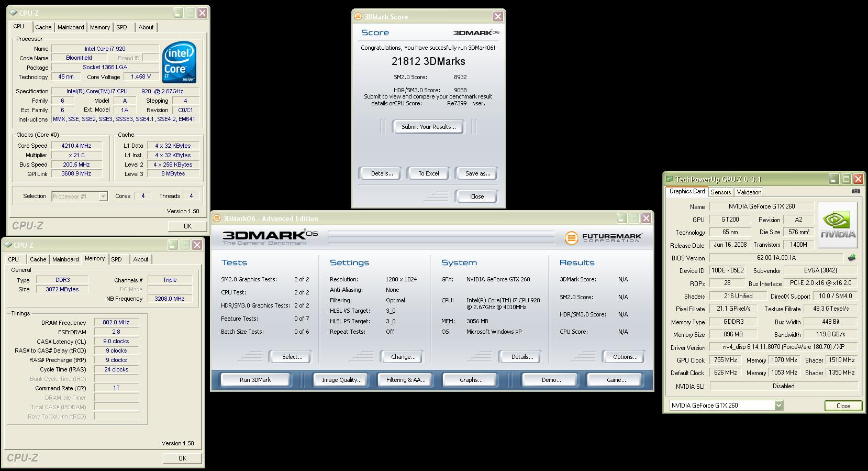This screenshot has width=868, height=471.
Task: Click the GPU Clock 755 MHz field
Action: (x=726, y=360)
